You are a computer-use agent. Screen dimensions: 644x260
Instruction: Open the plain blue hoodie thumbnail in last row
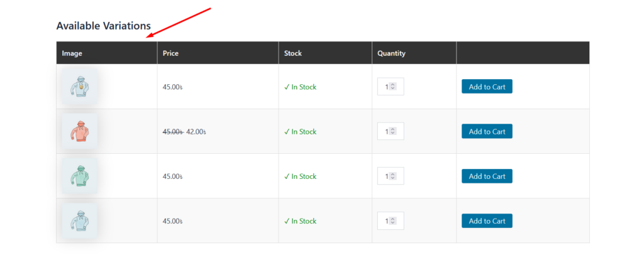[79, 220]
